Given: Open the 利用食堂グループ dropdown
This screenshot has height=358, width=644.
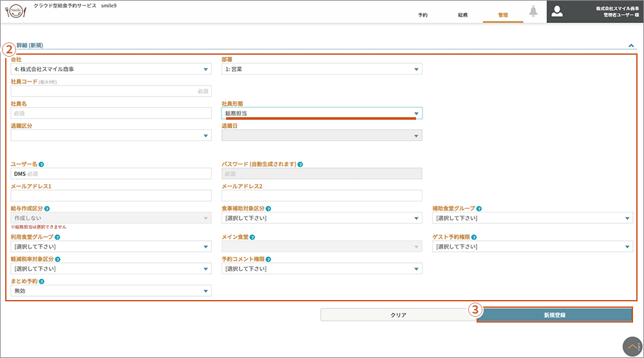Looking at the screenshot, I should click(x=111, y=247).
